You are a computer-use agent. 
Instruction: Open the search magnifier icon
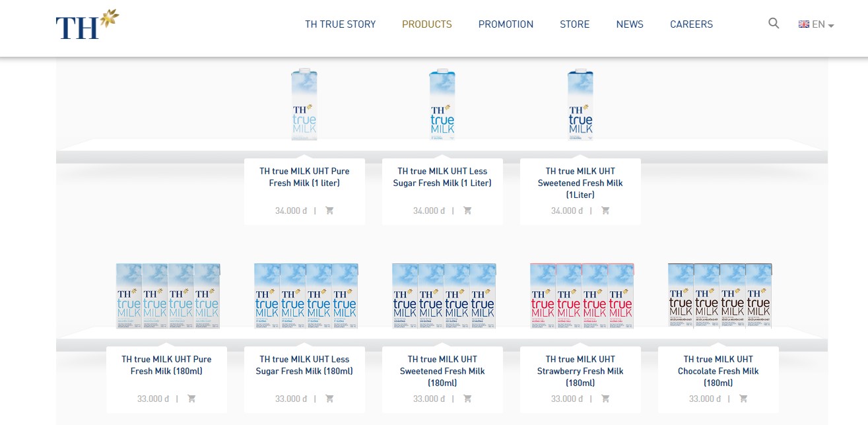774,23
